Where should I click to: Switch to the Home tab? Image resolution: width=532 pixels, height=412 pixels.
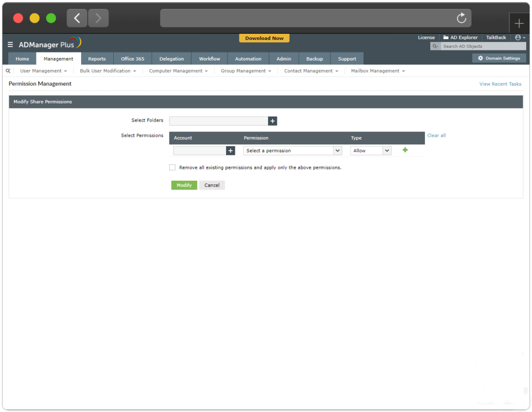coord(22,59)
